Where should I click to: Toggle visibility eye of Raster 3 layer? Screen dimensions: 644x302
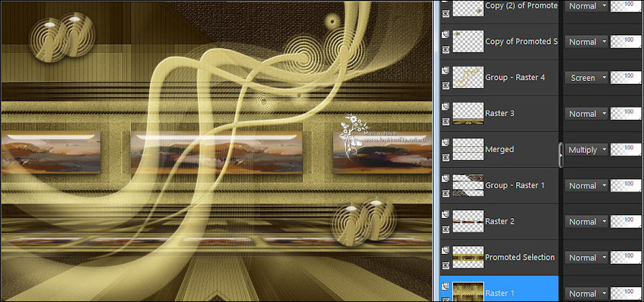(x=445, y=121)
